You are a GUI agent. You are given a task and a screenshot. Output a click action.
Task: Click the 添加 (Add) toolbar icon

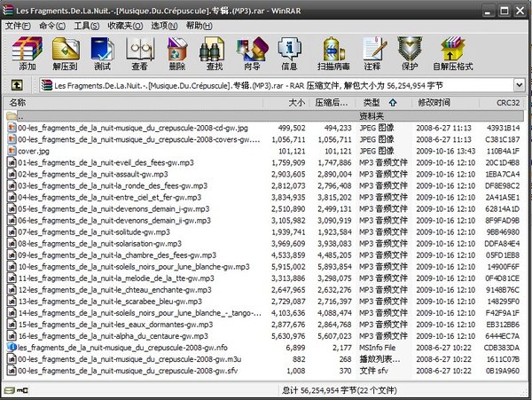(x=27, y=53)
